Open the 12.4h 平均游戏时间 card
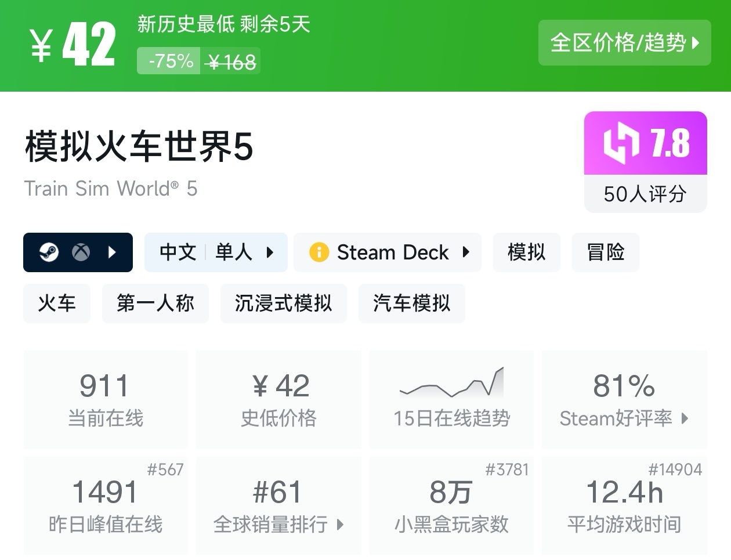This screenshot has height=560, width=731. tap(624, 505)
